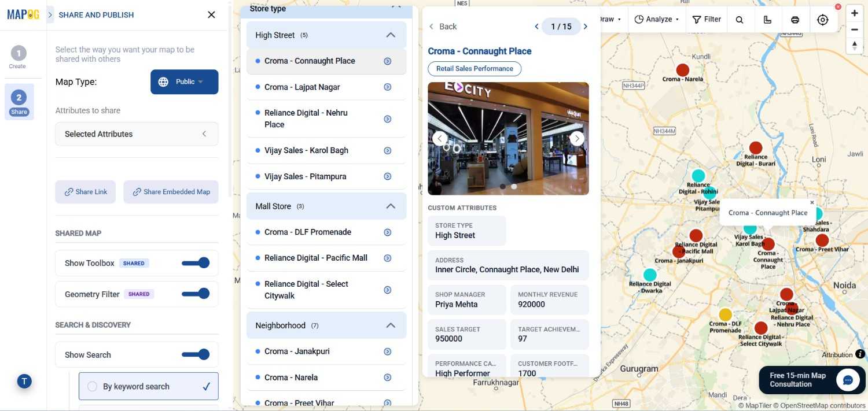Open arrow icon for Croma - DLF Promenade

pos(388,232)
